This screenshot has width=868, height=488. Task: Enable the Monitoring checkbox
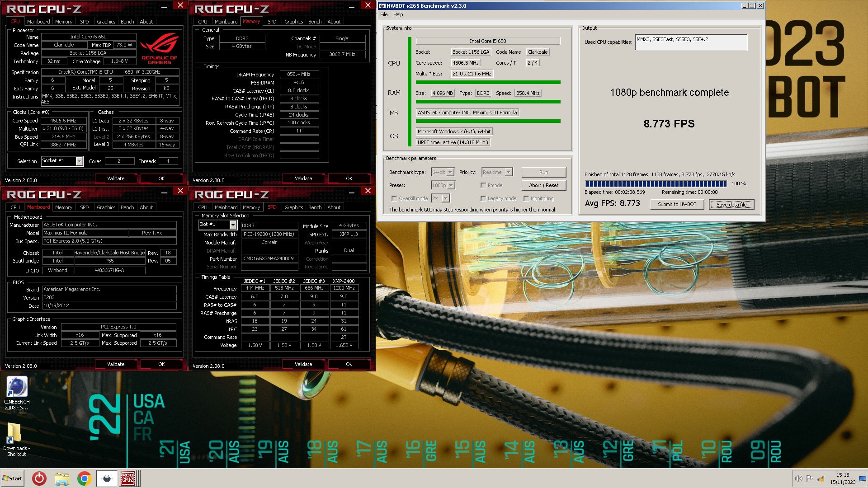pyautogui.click(x=526, y=198)
